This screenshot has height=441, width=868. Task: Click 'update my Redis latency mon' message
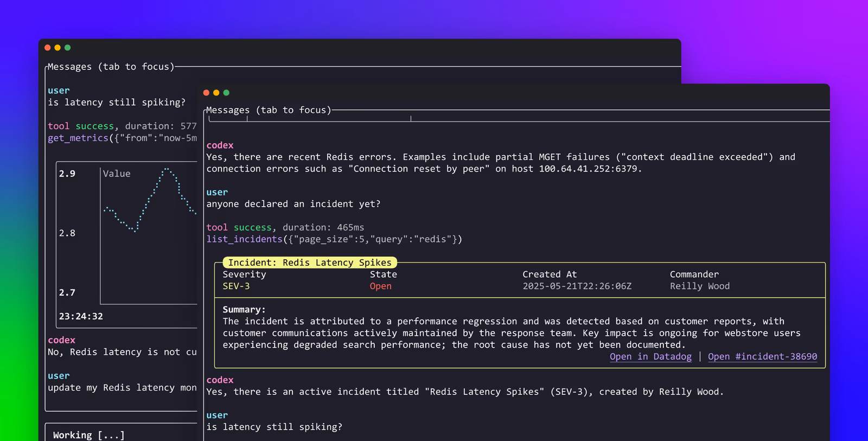click(123, 388)
